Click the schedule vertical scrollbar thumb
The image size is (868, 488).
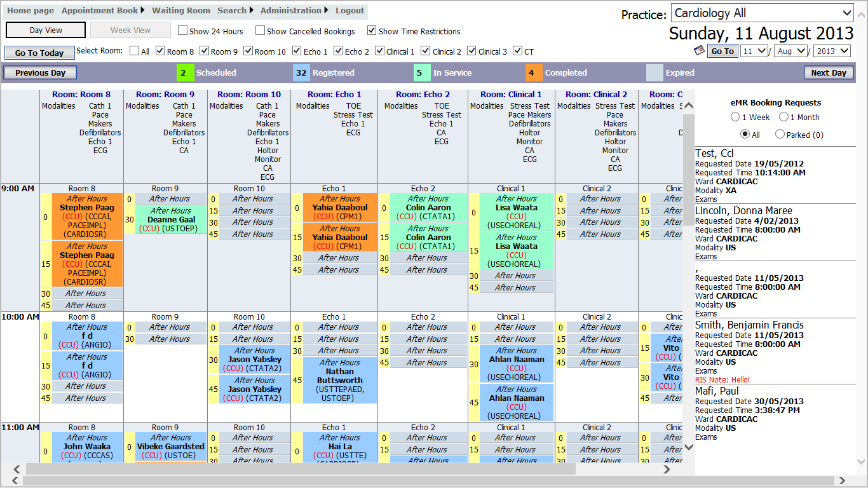689,169
